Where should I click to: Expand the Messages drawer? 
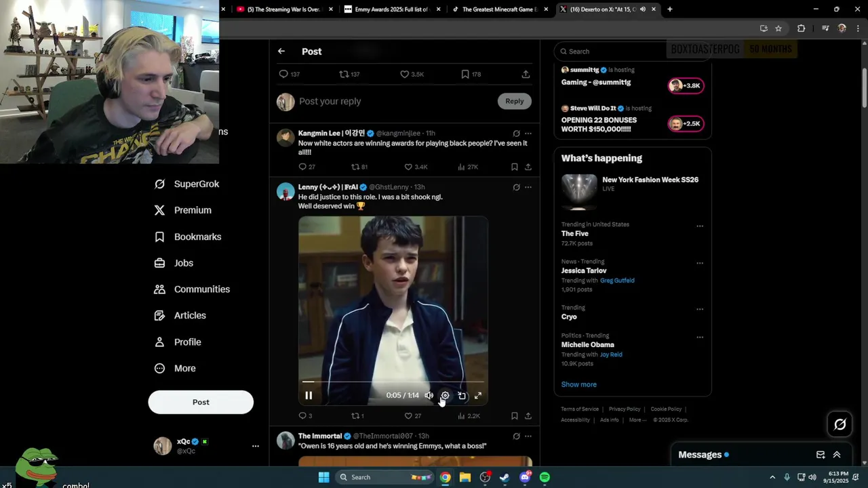pos(837,455)
